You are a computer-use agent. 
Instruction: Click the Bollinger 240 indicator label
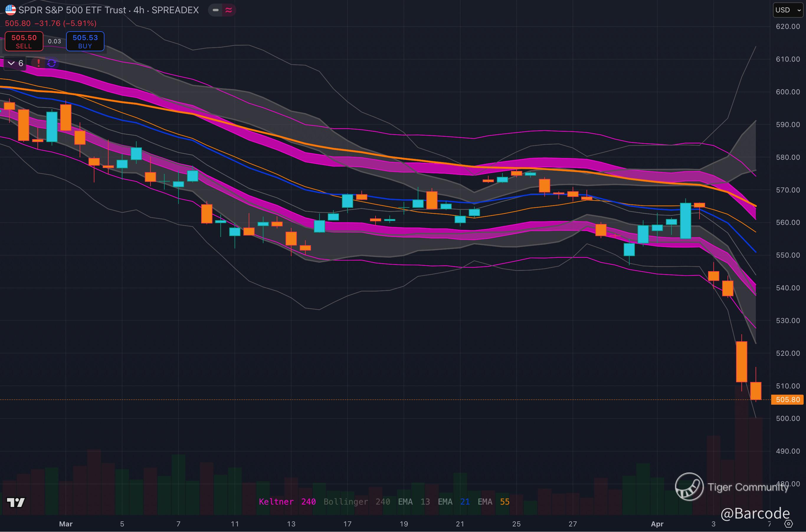(356, 501)
